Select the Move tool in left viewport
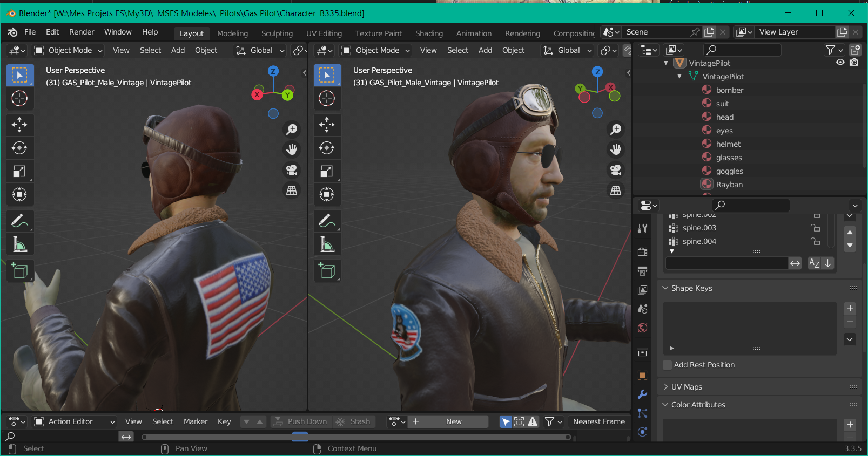 19,125
